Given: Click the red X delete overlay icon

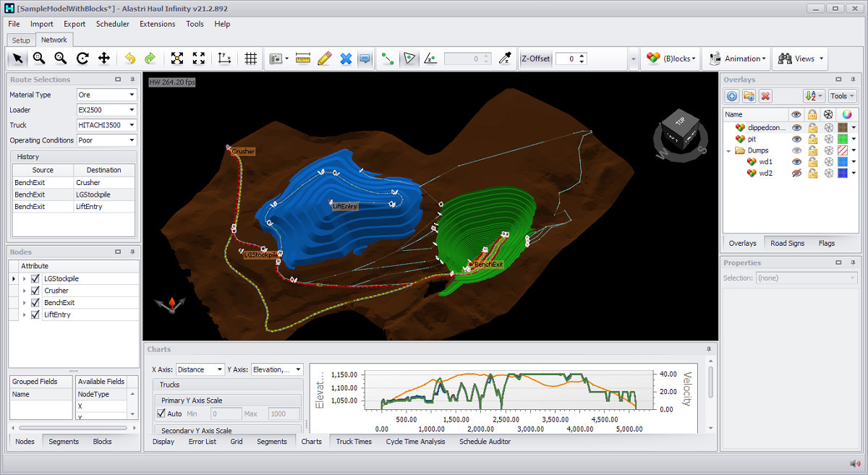Looking at the screenshot, I should tap(765, 95).
